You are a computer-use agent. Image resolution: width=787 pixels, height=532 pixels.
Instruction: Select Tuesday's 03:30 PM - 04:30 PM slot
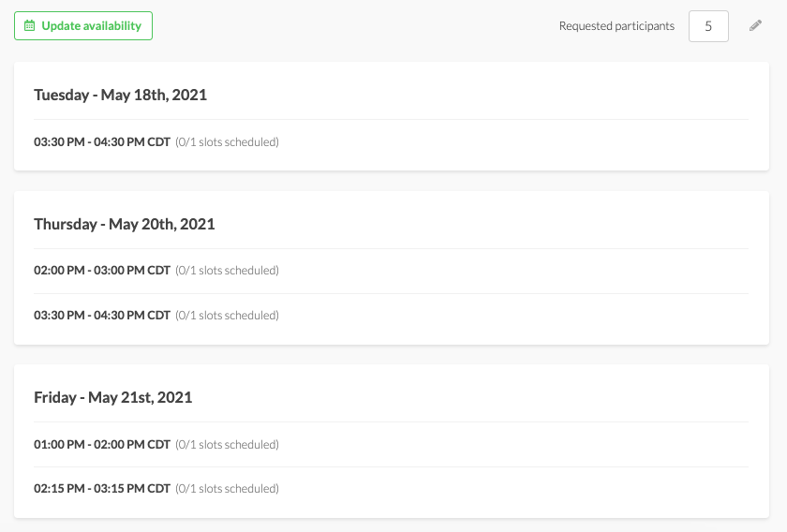[102, 142]
